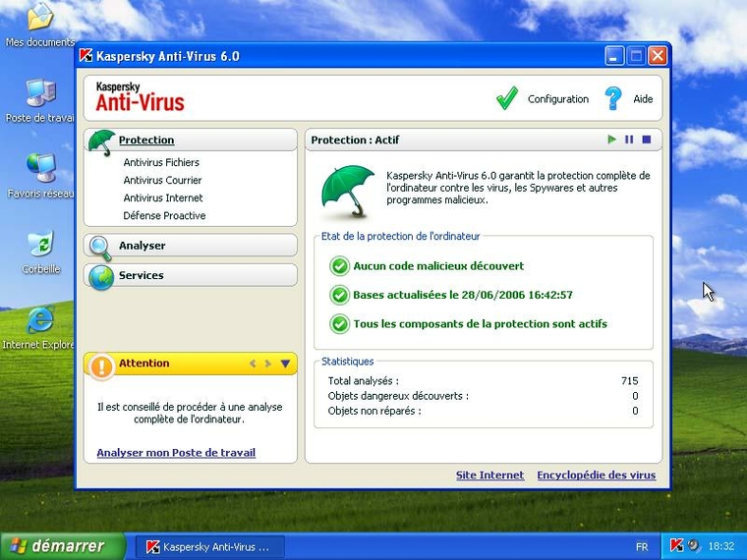The width and height of the screenshot is (747, 560).
Task: Select Défense Proactive component
Action: coord(164,215)
